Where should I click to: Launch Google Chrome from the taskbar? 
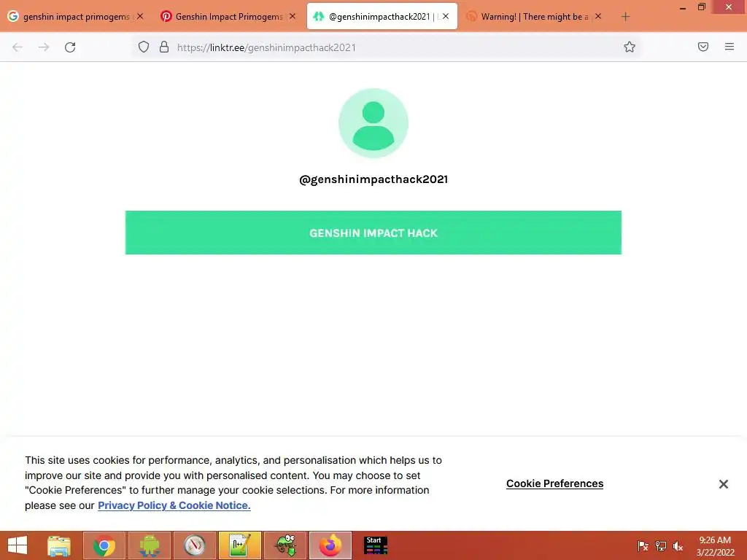(x=104, y=545)
